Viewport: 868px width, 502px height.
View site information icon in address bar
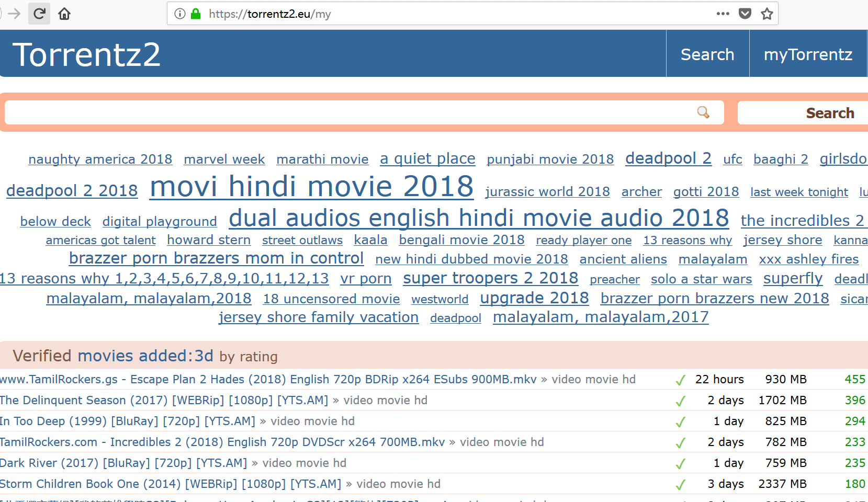click(x=179, y=14)
